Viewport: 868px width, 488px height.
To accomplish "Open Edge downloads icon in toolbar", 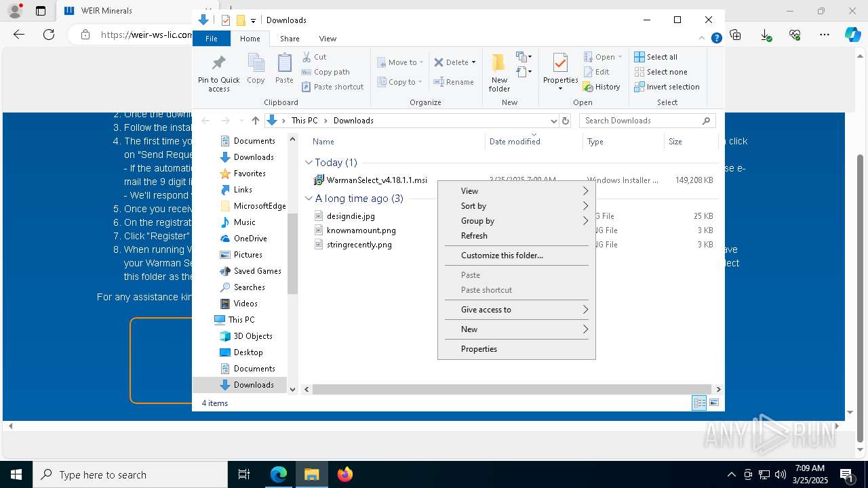I will tap(766, 35).
